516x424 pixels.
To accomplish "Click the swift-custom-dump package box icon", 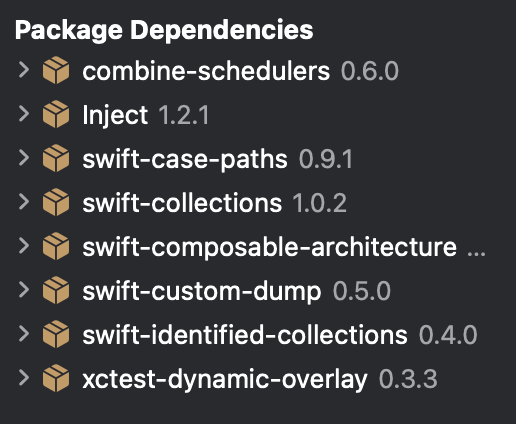I will [56, 290].
